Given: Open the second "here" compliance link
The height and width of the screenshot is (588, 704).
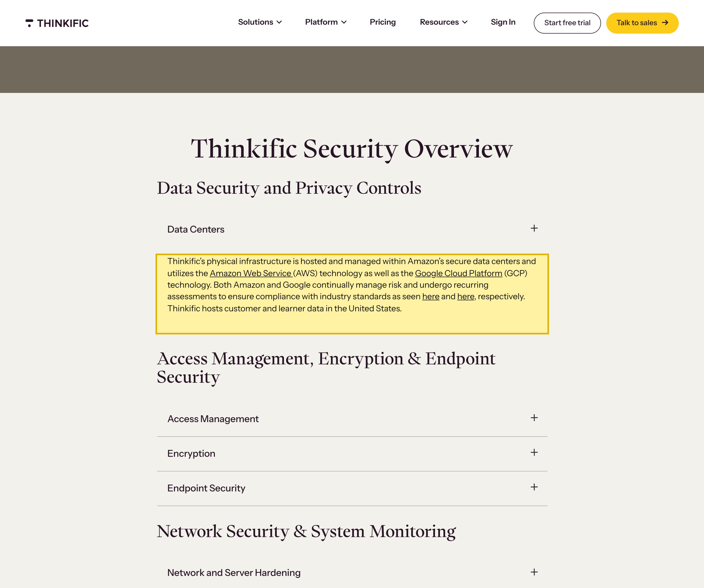Looking at the screenshot, I should click(x=466, y=297).
